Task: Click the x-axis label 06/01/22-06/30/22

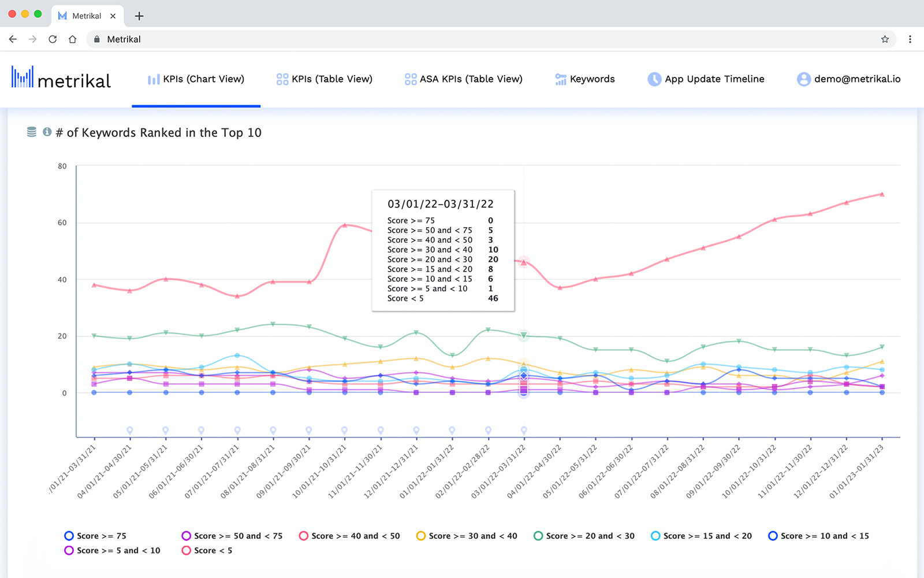Action: (x=607, y=472)
